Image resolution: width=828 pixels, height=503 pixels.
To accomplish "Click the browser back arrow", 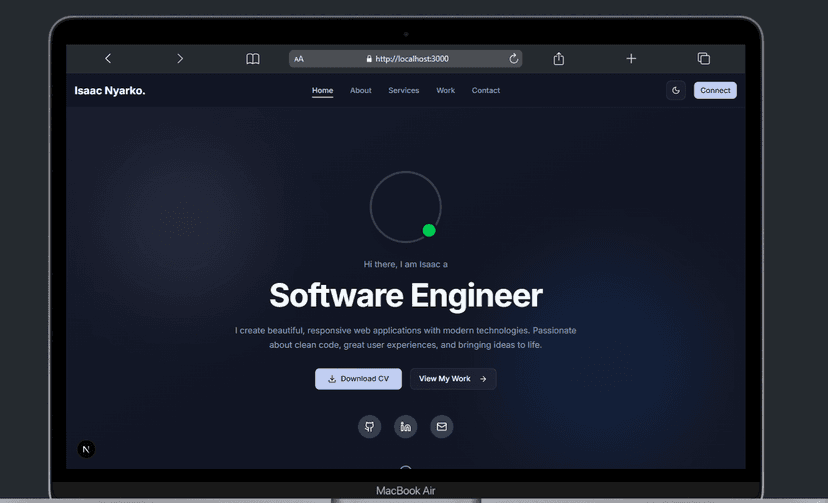I will tap(108, 59).
